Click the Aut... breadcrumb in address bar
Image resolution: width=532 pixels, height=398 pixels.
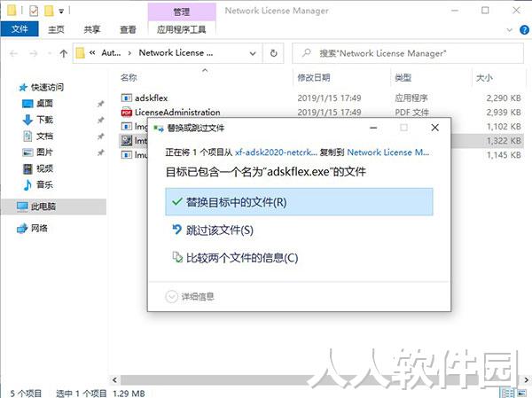[111, 53]
